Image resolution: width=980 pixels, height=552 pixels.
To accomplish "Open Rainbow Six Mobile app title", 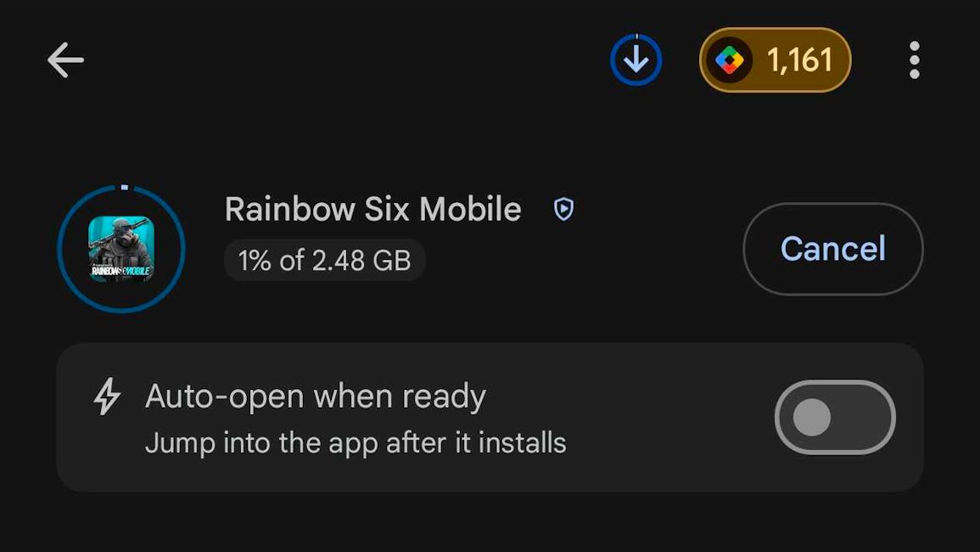I will pyautogui.click(x=372, y=208).
